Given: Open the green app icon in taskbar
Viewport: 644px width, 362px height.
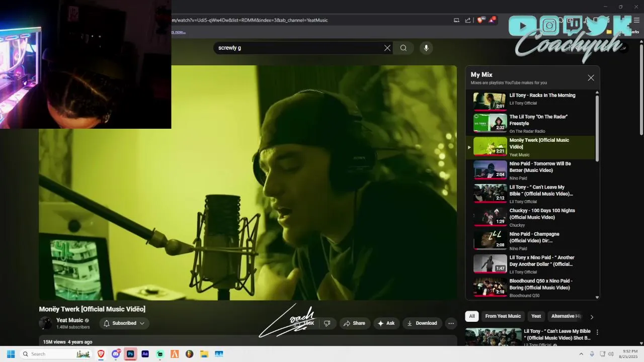Looking at the screenshot, I should (x=160, y=354).
